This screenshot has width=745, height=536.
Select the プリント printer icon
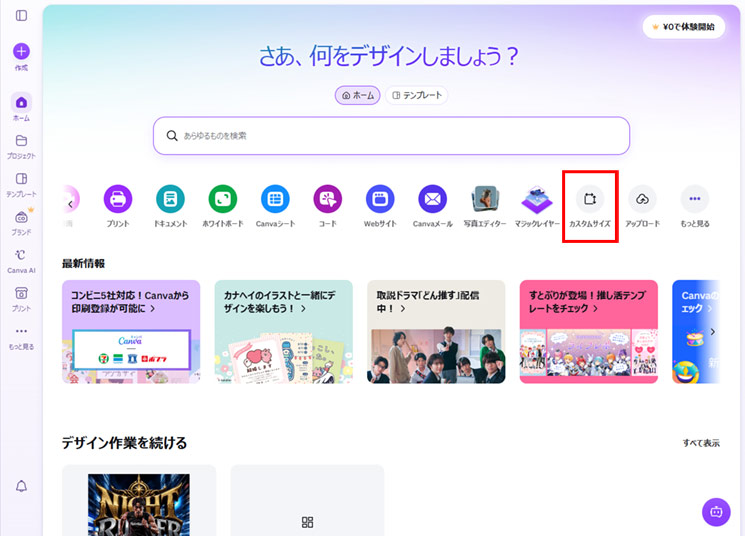coord(118,199)
